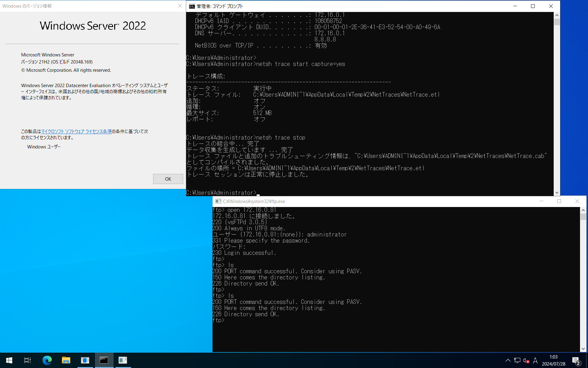Open the Command Prompt title bar system menu icon

tap(192, 6)
